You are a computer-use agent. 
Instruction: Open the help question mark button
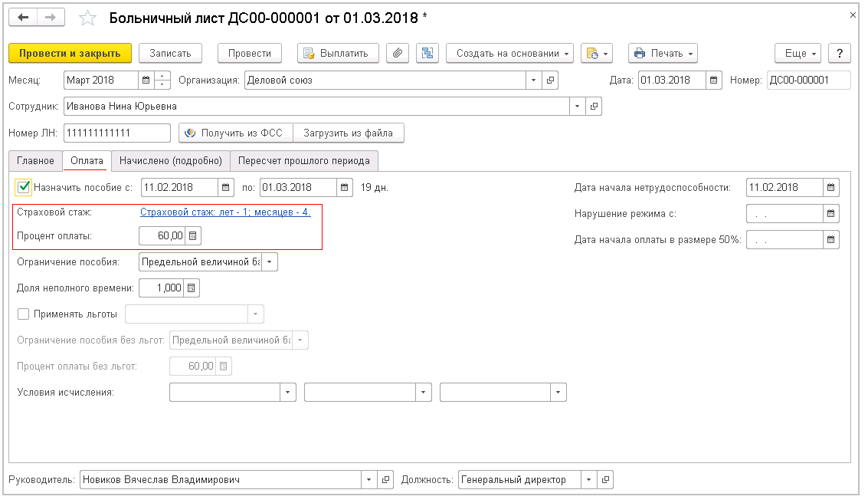tap(840, 53)
